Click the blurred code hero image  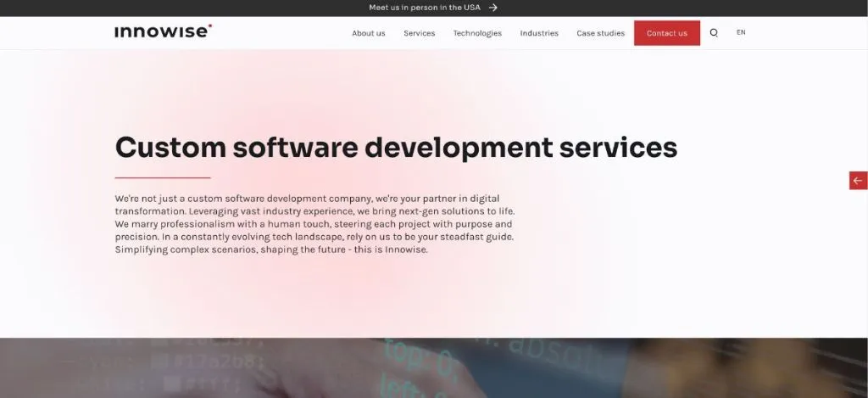click(434, 367)
